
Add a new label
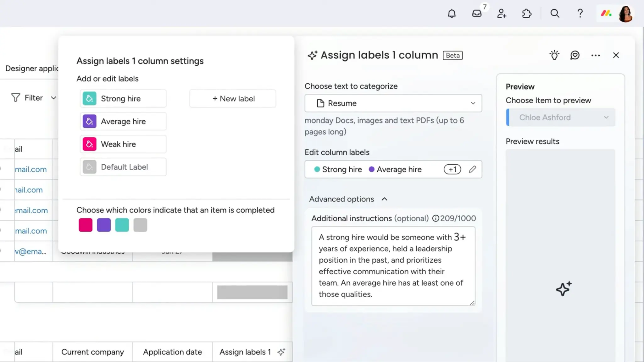coord(233,99)
